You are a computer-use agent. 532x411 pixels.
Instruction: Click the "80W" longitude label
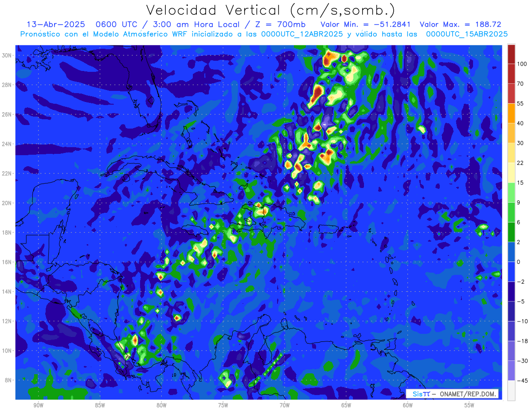162,405
